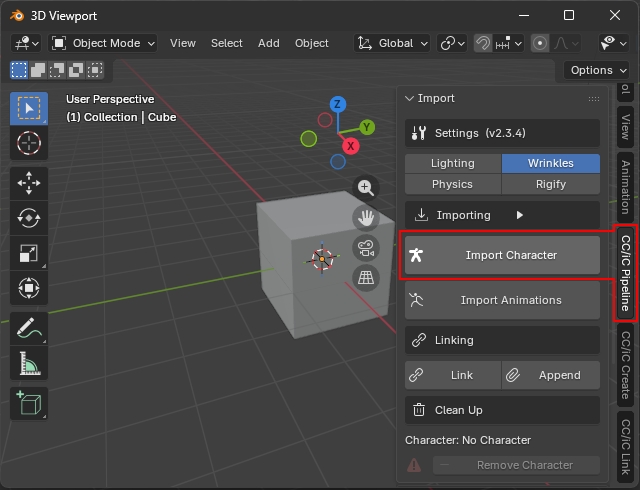Open the pivot point dropdown

tap(452, 43)
